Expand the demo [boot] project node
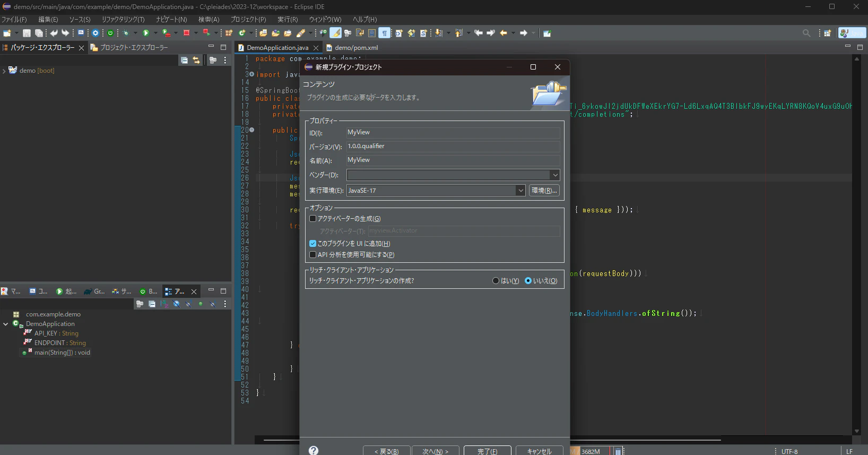 point(4,71)
